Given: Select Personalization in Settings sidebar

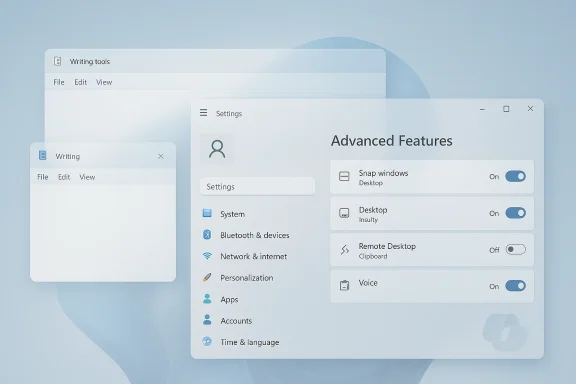Looking at the screenshot, I should click(246, 278).
